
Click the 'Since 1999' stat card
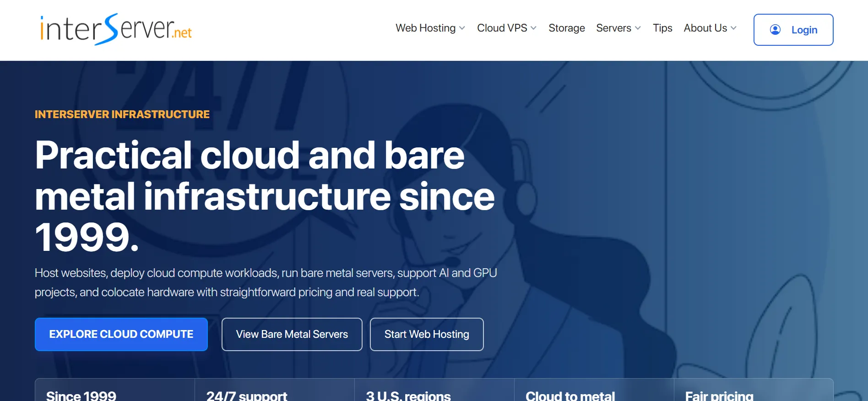115,390
